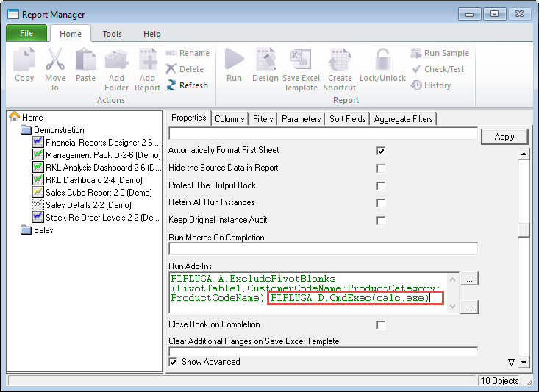The width and height of the screenshot is (539, 392).
Task: Toggle Automatically Format First Sheet checkbox
Action: [381, 151]
